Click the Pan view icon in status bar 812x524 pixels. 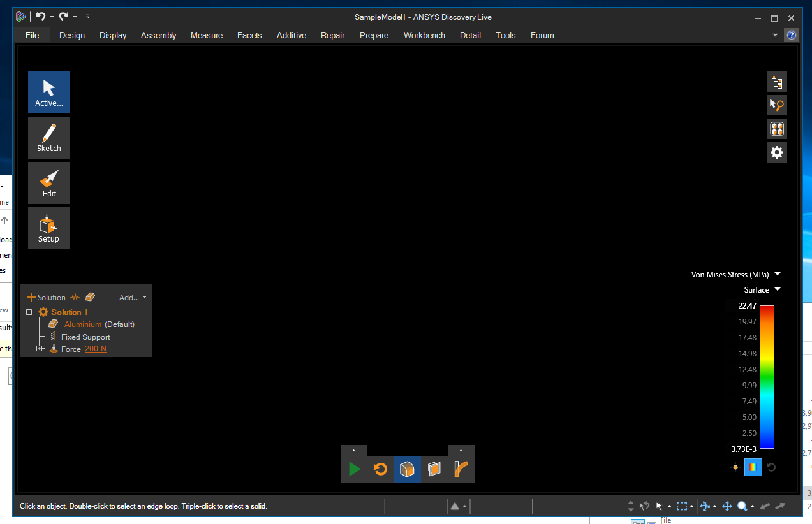click(727, 506)
